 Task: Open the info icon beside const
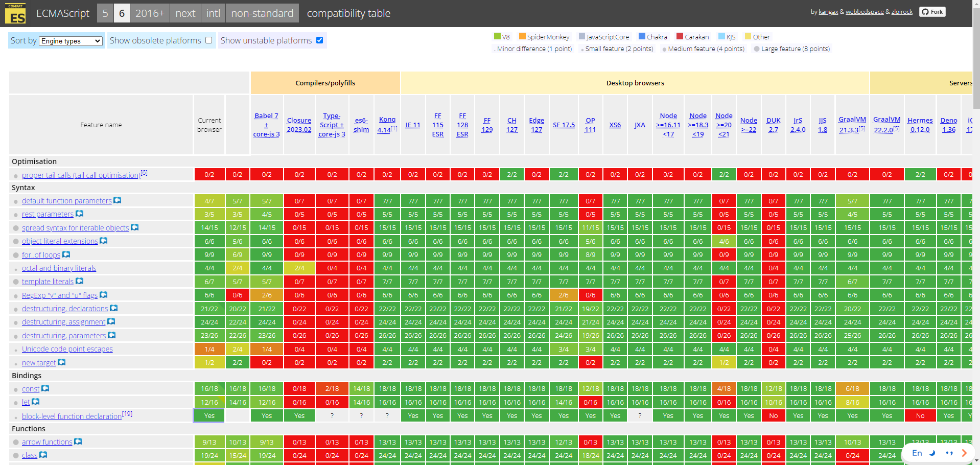click(45, 388)
